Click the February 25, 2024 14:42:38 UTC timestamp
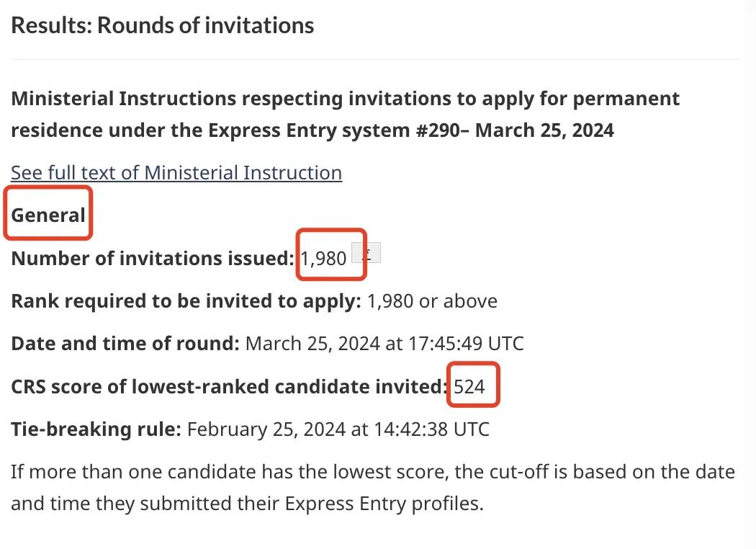 338,430
